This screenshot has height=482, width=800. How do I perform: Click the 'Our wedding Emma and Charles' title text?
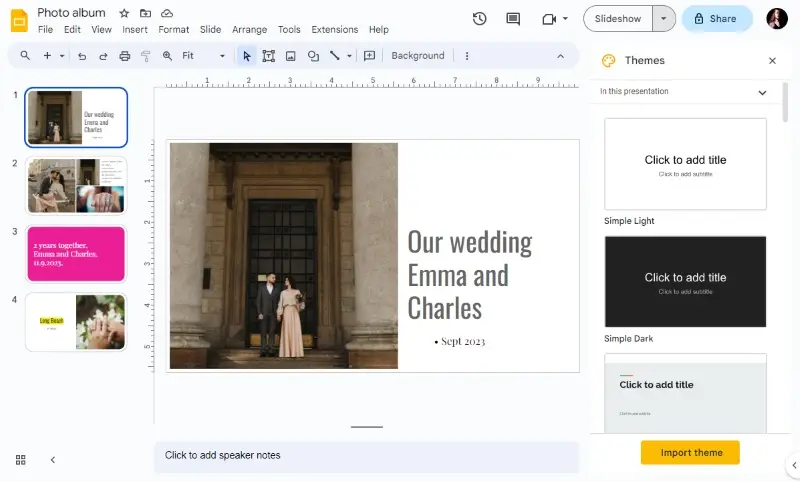469,275
